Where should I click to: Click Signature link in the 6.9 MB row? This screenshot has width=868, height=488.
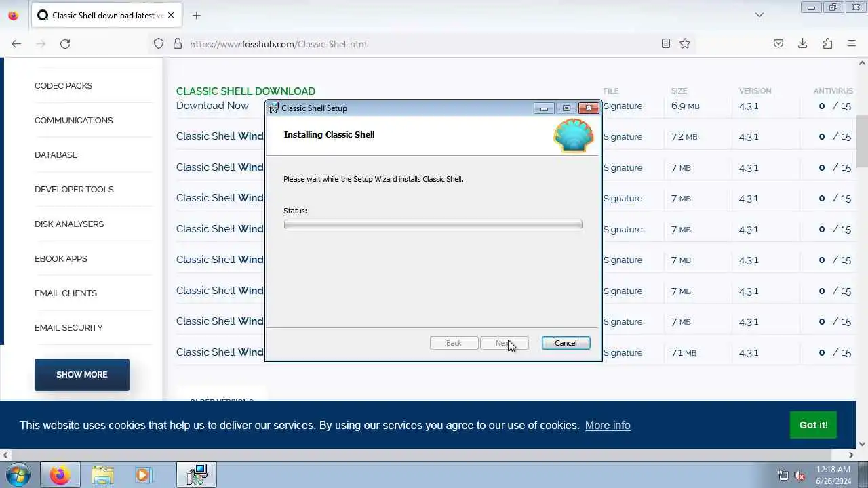tap(623, 106)
